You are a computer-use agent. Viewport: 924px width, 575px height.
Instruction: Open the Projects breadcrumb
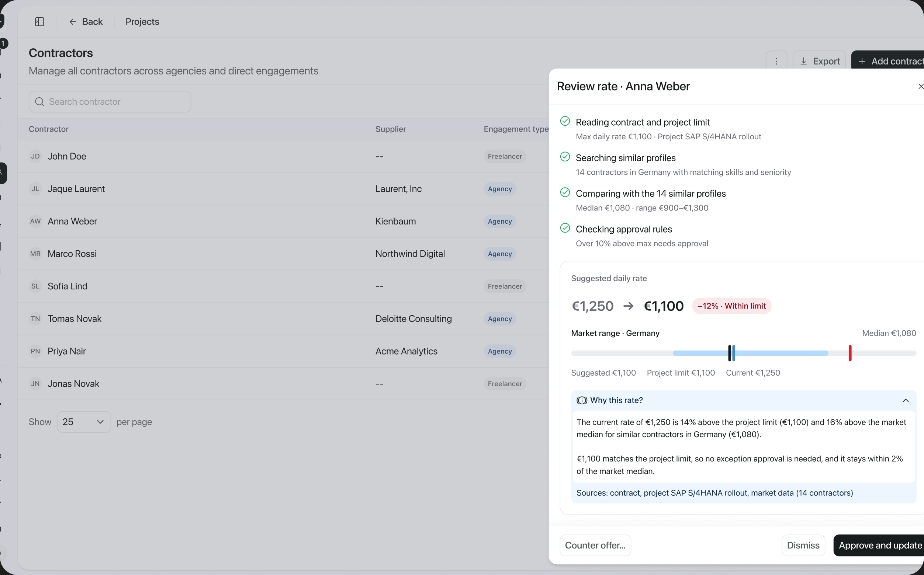[142, 22]
